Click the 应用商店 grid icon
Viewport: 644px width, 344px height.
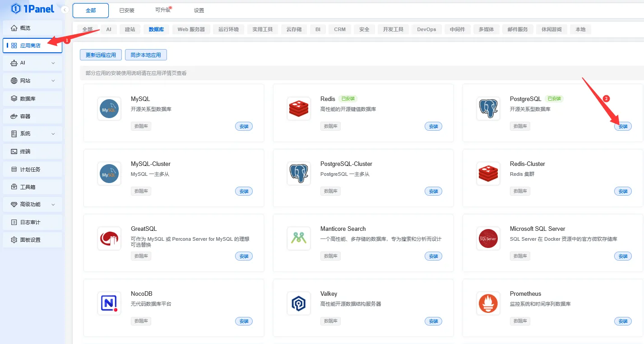(x=14, y=46)
